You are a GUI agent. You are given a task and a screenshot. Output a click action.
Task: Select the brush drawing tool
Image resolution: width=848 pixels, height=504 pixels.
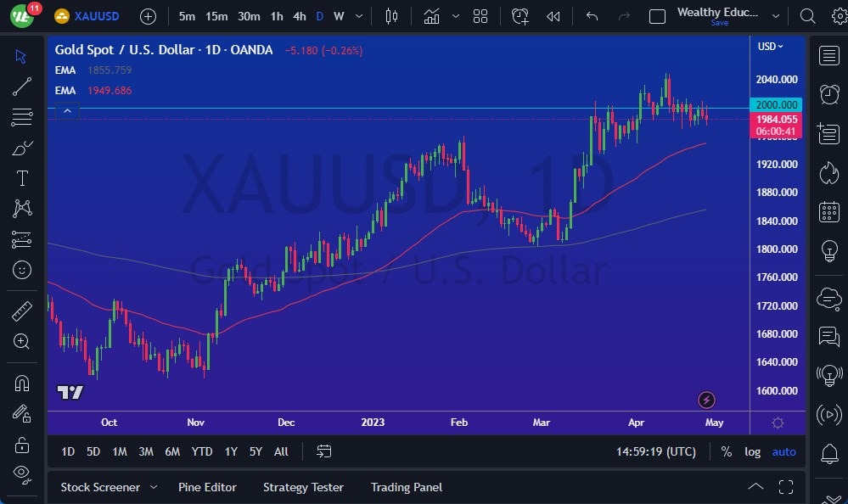[21, 147]
